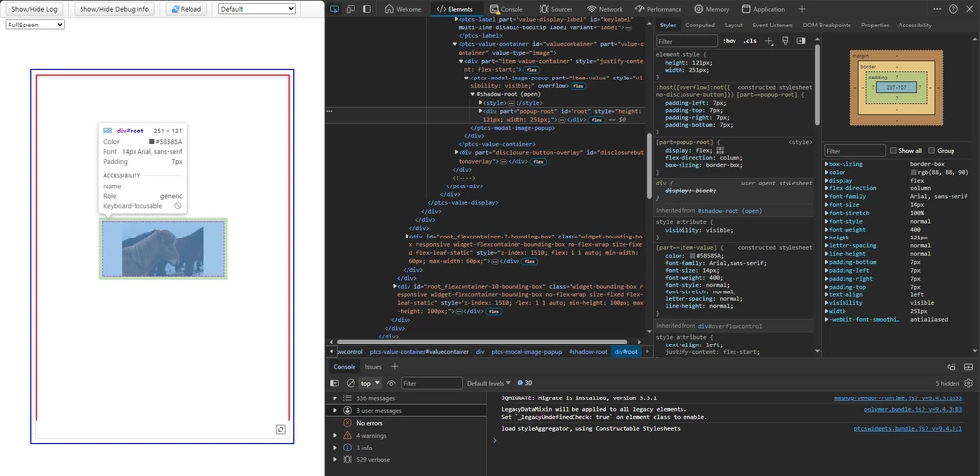980x476 pixels.
Task: Click the rgb(88, 88, 90) computed color swatch
Action: [x=913, y=172]
